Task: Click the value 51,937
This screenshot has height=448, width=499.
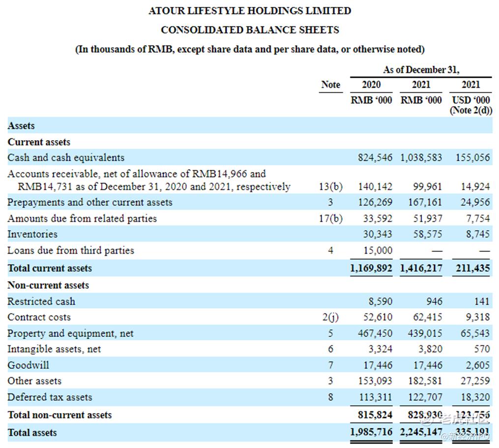Action: click(427, 219)
